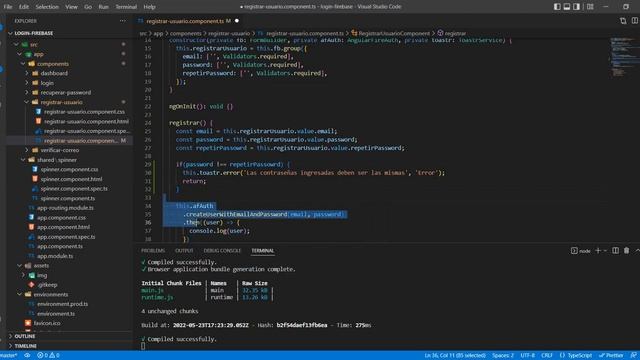
Task: Toggle Primary Side Bar layout icon
Action: [557, 7]
